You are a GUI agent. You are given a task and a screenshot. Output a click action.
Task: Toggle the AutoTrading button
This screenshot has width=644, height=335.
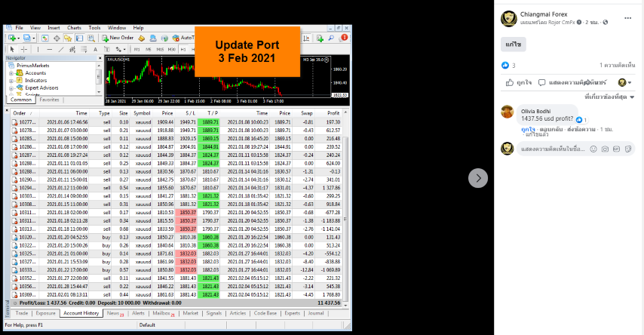click(x=183, y=38)
